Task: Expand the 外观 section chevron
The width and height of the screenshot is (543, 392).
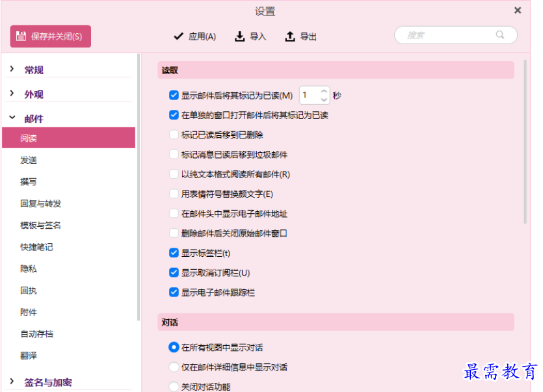Action: (12, 93)
